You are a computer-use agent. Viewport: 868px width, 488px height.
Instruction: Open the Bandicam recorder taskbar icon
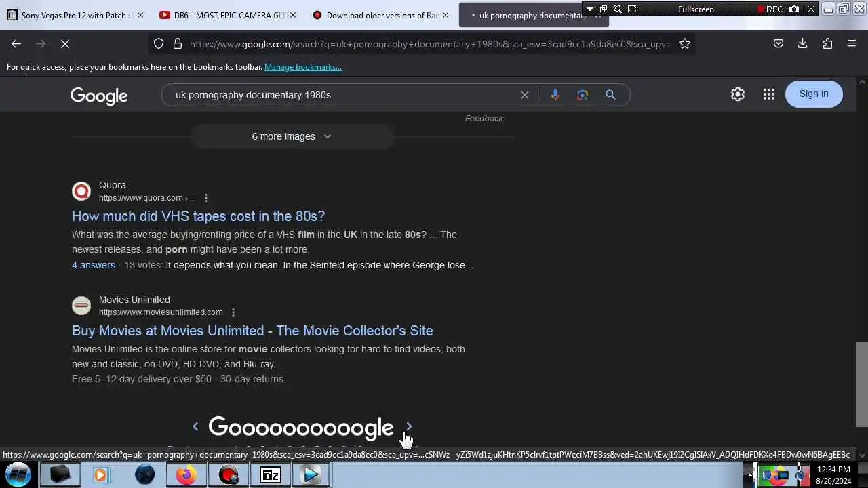click(229, 475)
